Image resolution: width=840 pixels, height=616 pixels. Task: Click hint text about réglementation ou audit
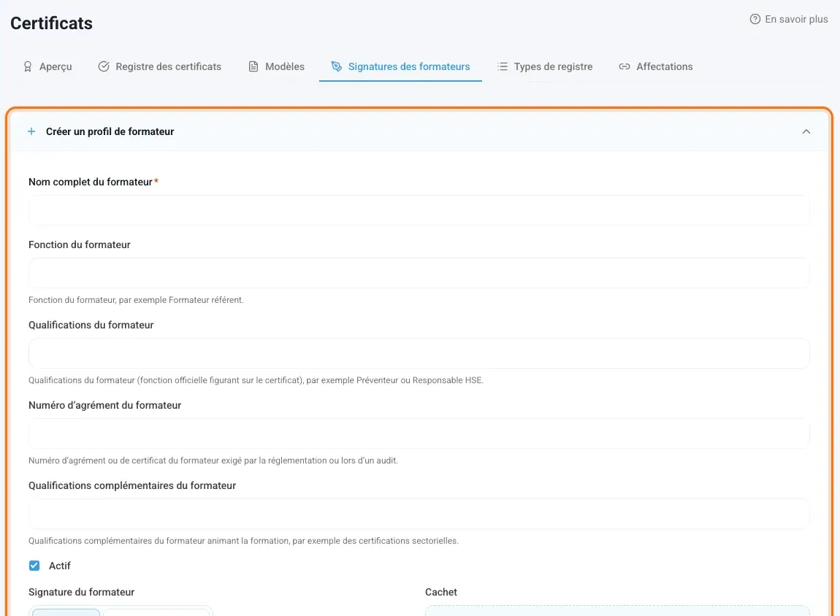tap(213, 461)
